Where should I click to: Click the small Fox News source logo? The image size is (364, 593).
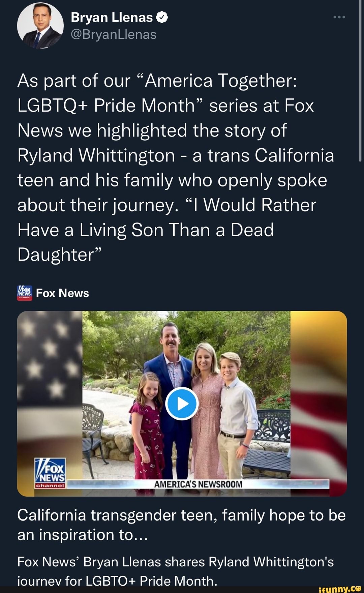point(25,293)
